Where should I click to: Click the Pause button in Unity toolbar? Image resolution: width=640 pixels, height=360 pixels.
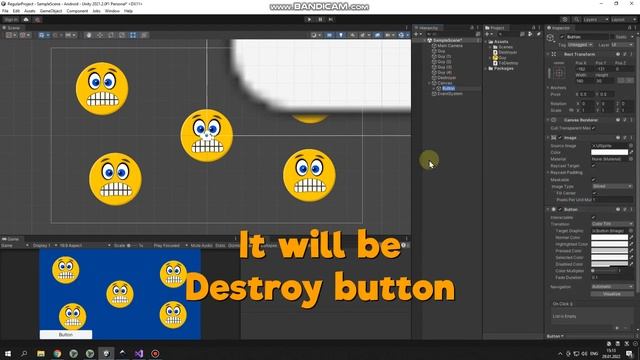pyautogui.click(x=320, y=19)
